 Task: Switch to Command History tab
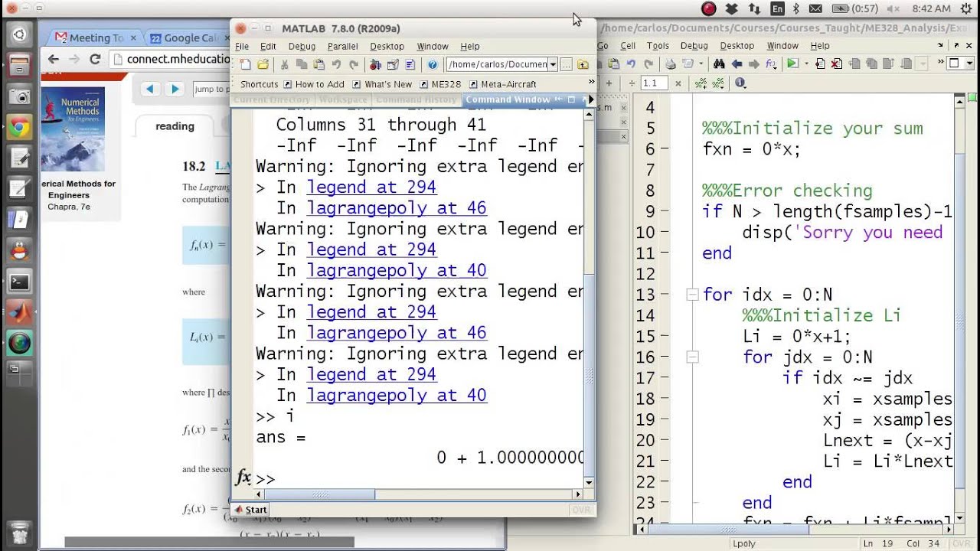tap(416, 100)
